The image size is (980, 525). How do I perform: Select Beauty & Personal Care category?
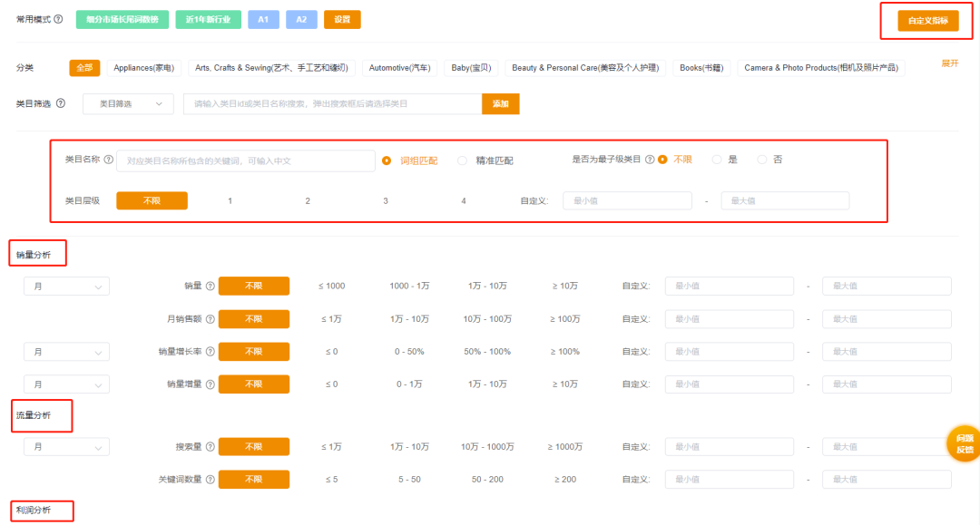click(585, 67)
